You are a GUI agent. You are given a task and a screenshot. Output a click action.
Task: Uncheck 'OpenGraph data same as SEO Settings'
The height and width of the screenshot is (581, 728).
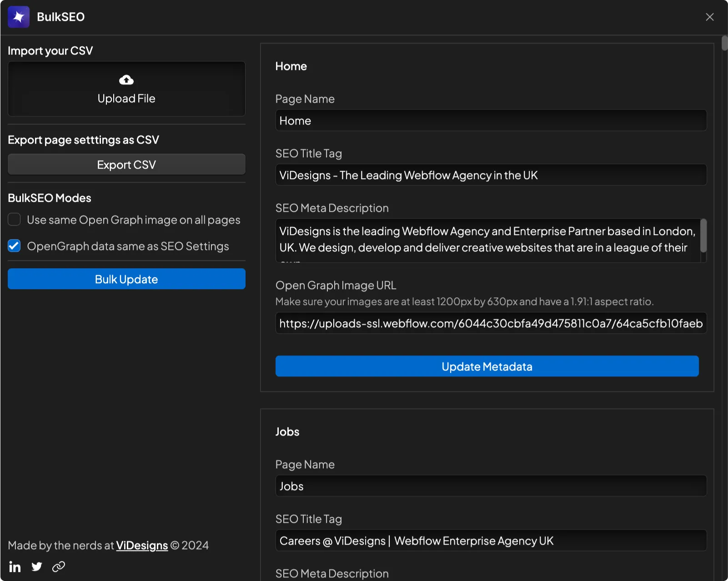pos(14,246)
